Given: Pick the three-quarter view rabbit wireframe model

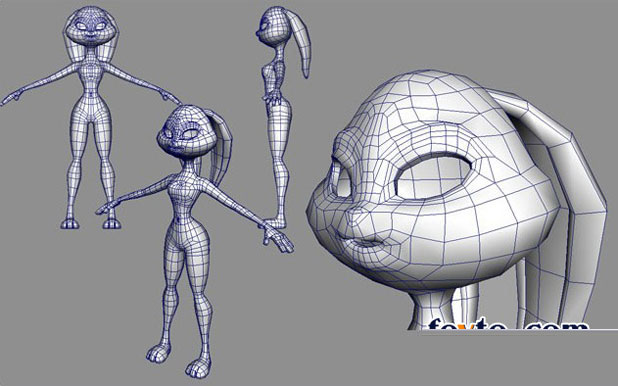Looking at the screenshot, I should click(x=195, y=241).
